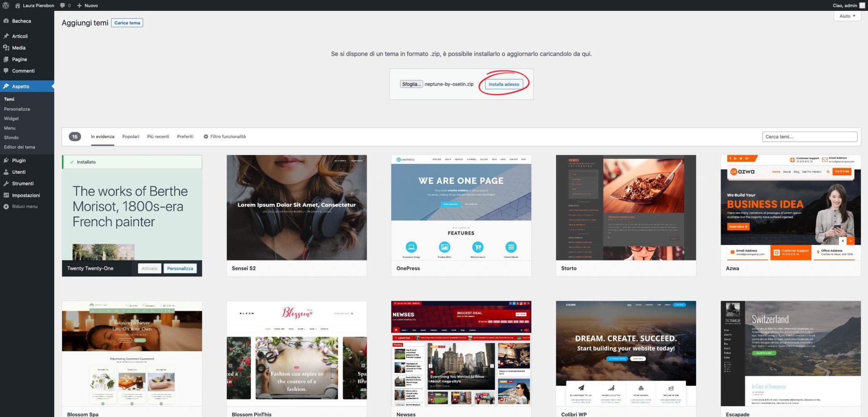Click the WordPress logo icon
Image resolution: width=868 pixels, height=417 pixels.
[x=6, y=5]
